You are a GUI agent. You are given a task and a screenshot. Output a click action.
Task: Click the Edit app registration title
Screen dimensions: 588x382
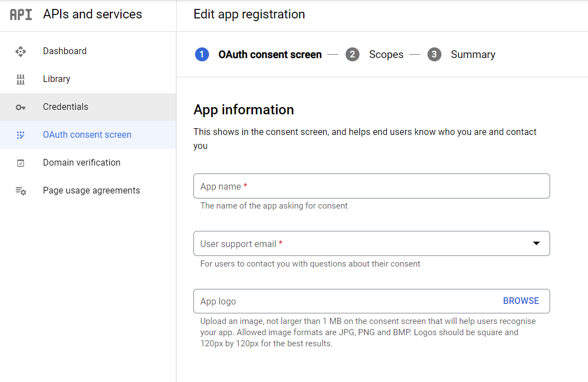[249, 14]
